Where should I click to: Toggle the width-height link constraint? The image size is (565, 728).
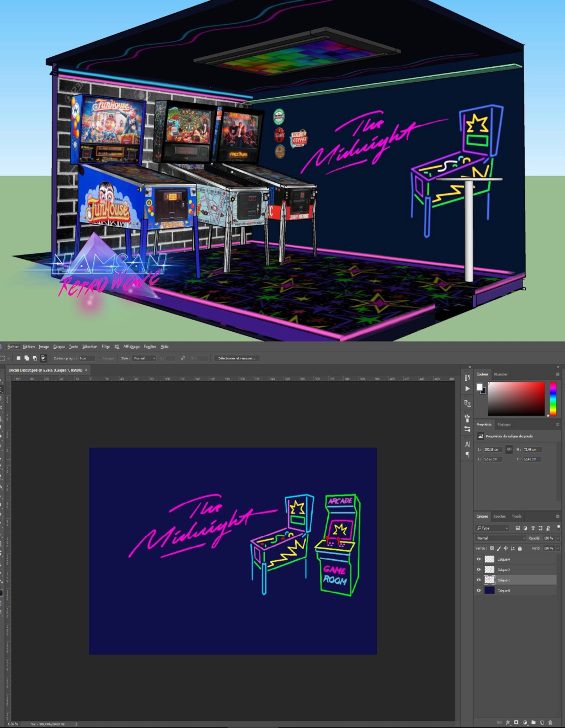coord(509,449)
